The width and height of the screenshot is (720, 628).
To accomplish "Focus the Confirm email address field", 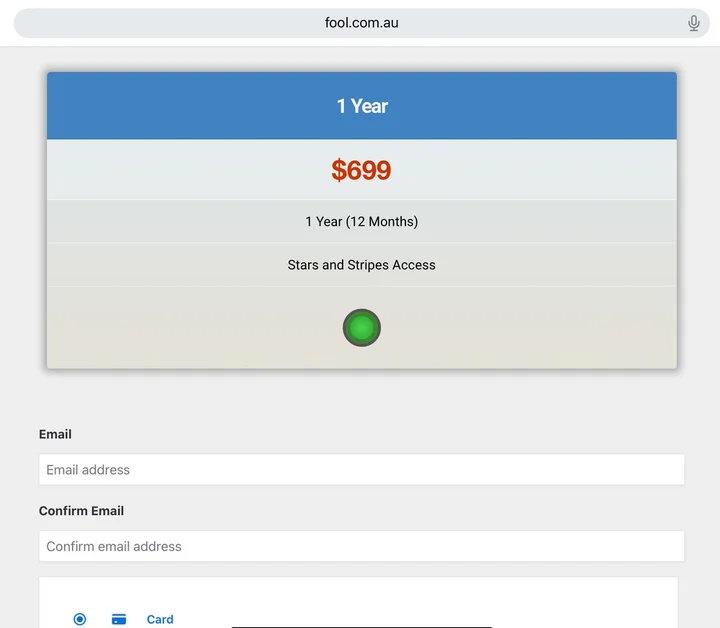I will [x=361, y=547].
